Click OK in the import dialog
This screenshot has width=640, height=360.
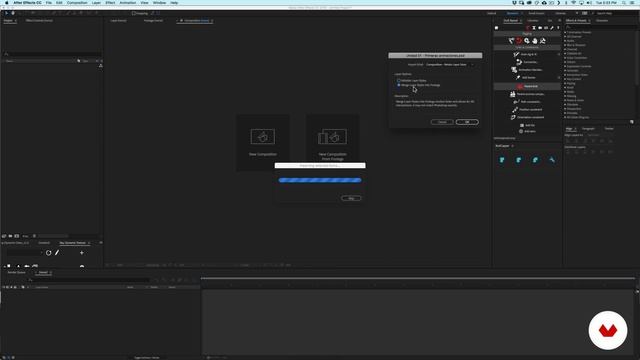(467, 122)
